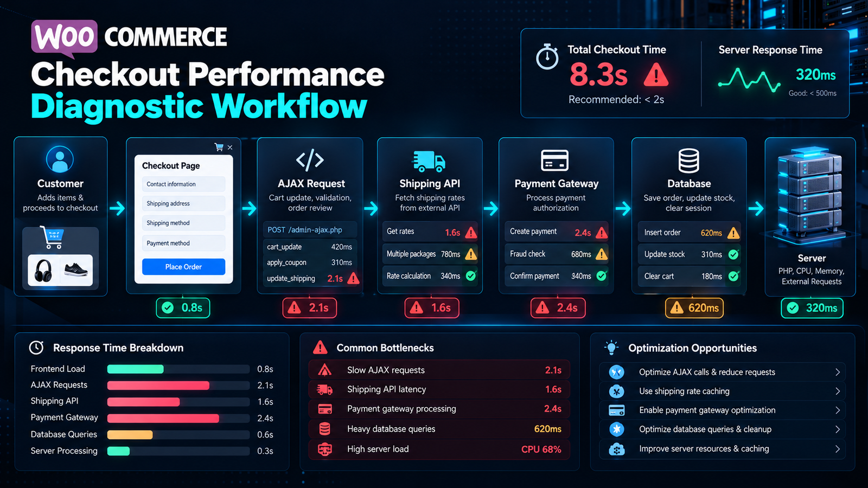Image resolution: width=868 pixels, height=488 pixels.
Task: Click the red 2.4s Payment Gateway badge
Action: (x=558, y=308)
